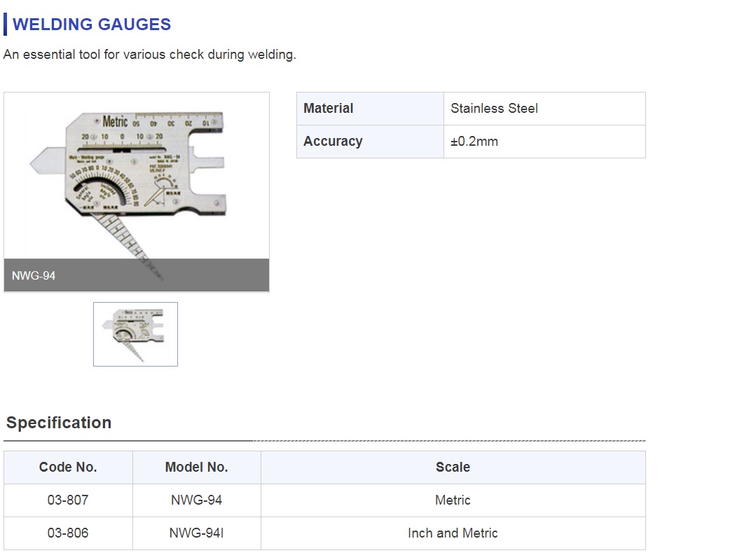The image size is (756, 560).
Task: Click the WELDING GAUGES page heading
Action: coord(92,25)
